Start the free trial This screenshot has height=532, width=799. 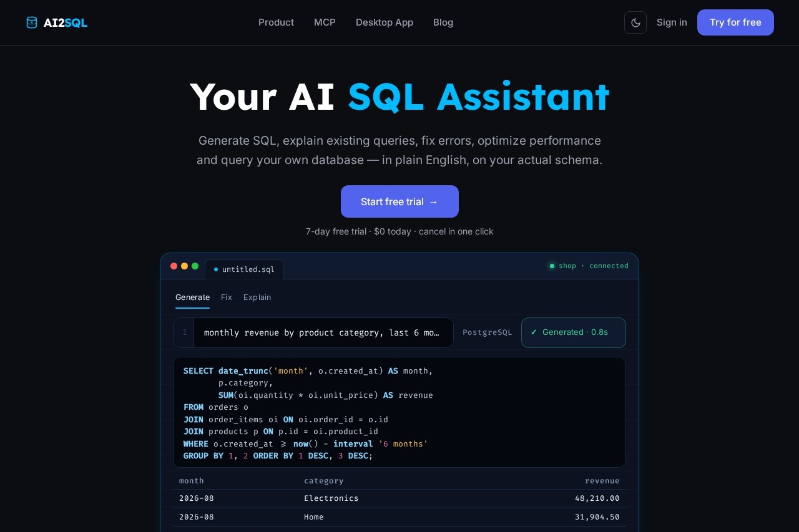click(x=399, y=201)
